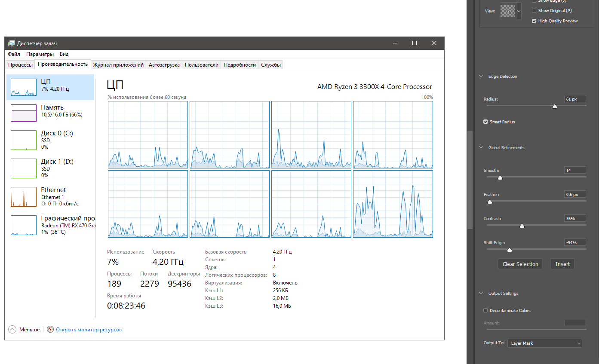Click the Clear Selection button

(520, 264)
